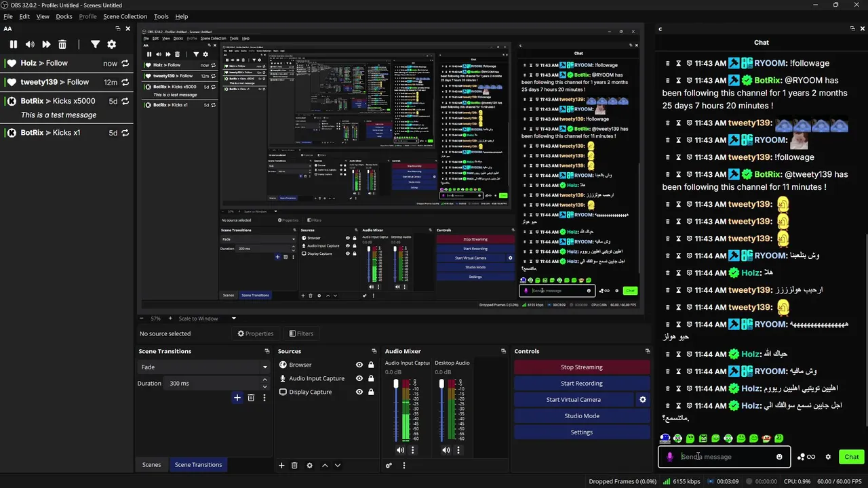Open the activity feed filter
Screen dimensions: 868x488
(x=95, y=44)
